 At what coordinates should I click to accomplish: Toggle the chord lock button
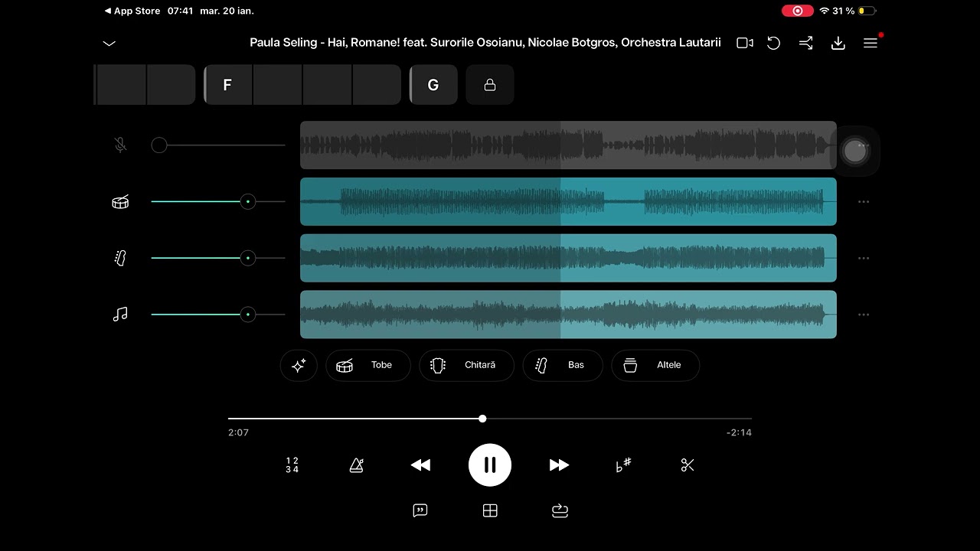click(x=490, y=85)
